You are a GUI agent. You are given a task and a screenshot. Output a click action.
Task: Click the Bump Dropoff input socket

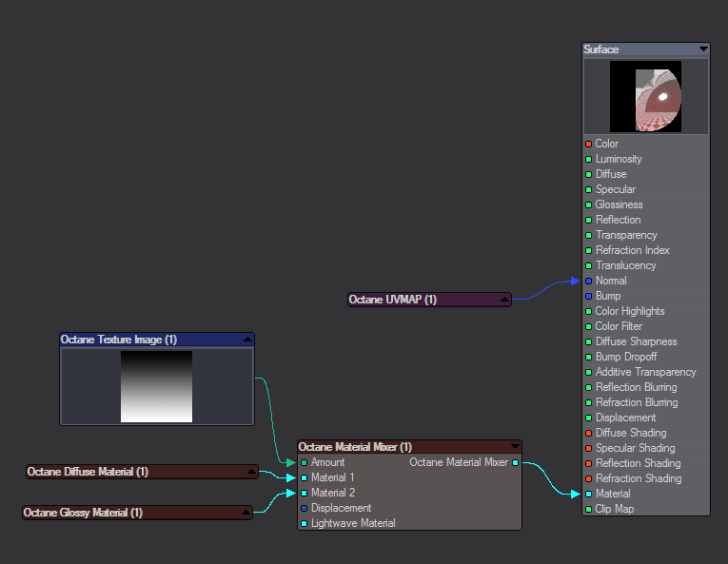(588, 357)
